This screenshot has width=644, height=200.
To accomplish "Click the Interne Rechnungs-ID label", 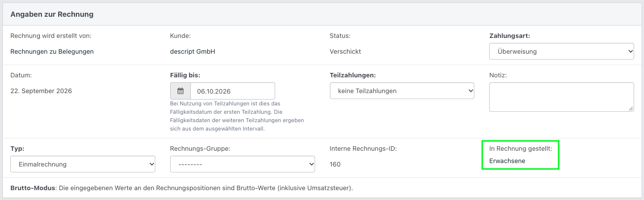I will (x=363, y=148).
